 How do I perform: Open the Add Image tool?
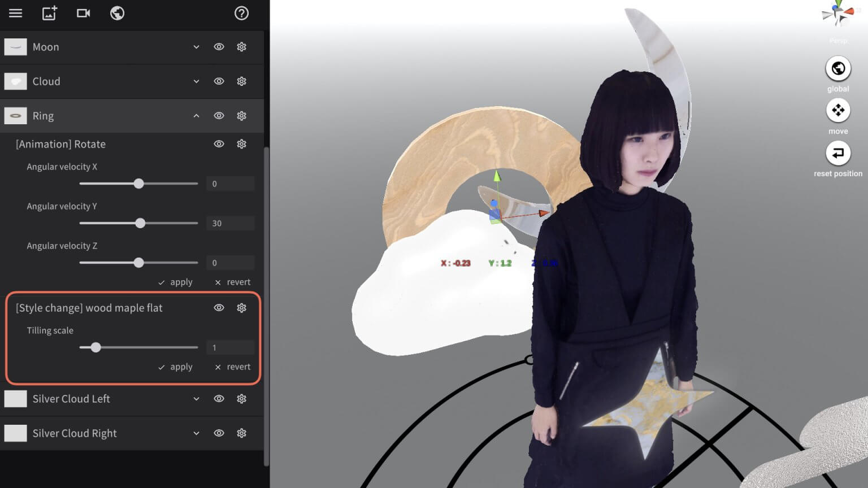tap(49, 13)
